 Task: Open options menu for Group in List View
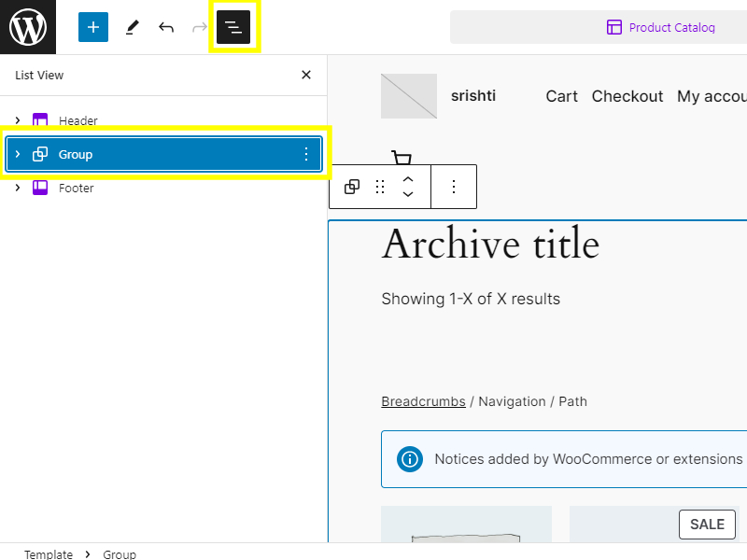tap(306, 154)
